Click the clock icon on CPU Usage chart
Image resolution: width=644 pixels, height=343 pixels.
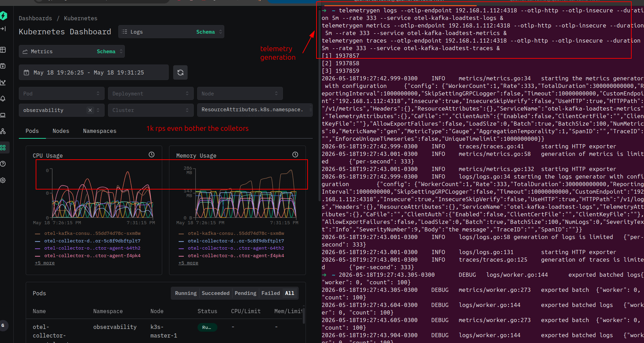click(x=152, y=155)
